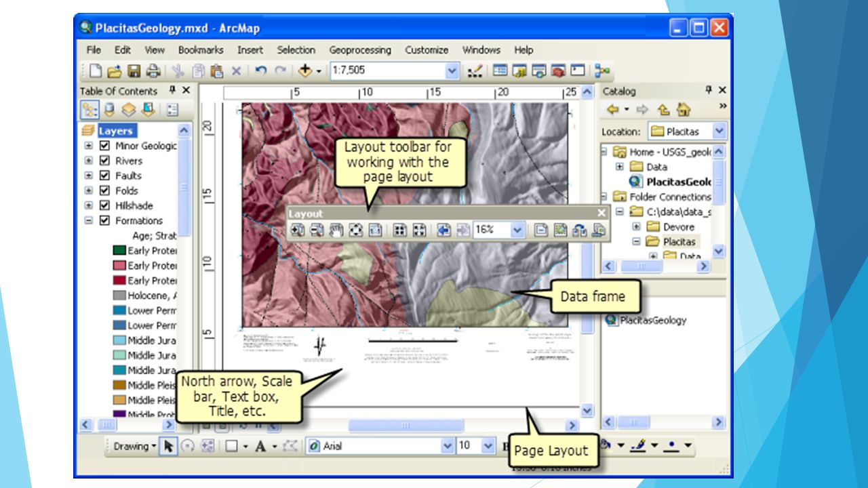Open the ModelBuilder icon
Image resolution: width=868 pixels, height=488 pixels.
point(601,70)
